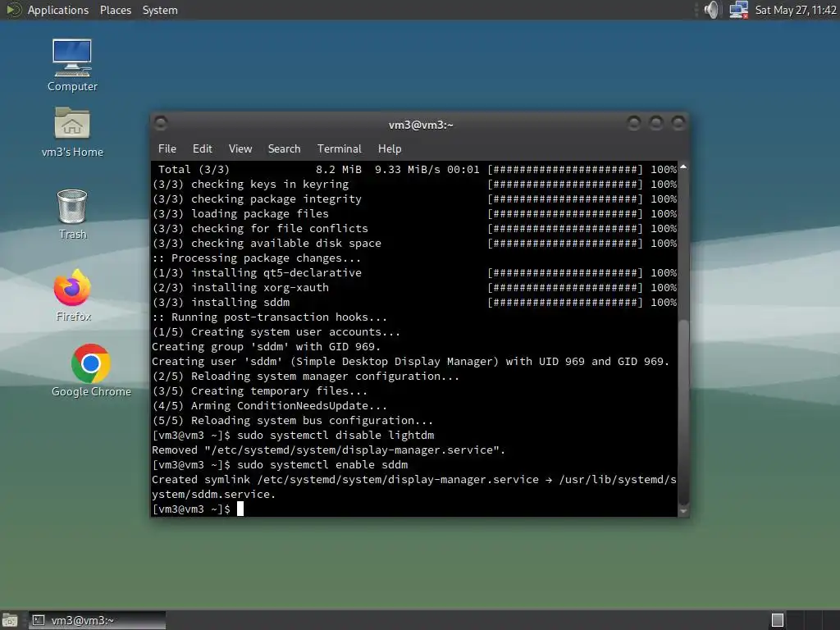
Task: Click the 'Processing package changes...' line
Action: click(257, 258)
